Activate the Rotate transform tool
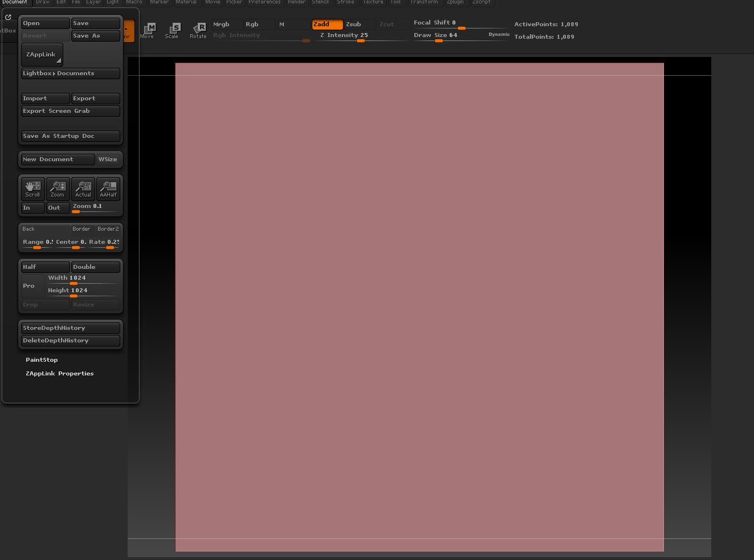 click(198, 31)
